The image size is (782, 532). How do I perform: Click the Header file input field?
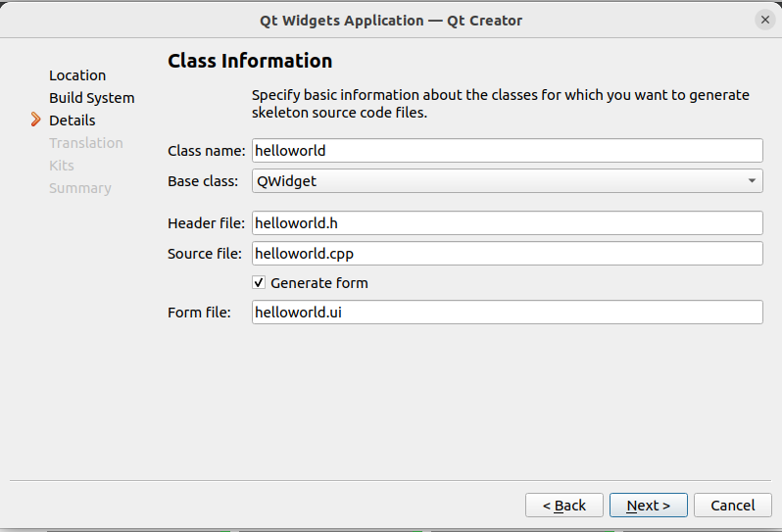(508, 222)
